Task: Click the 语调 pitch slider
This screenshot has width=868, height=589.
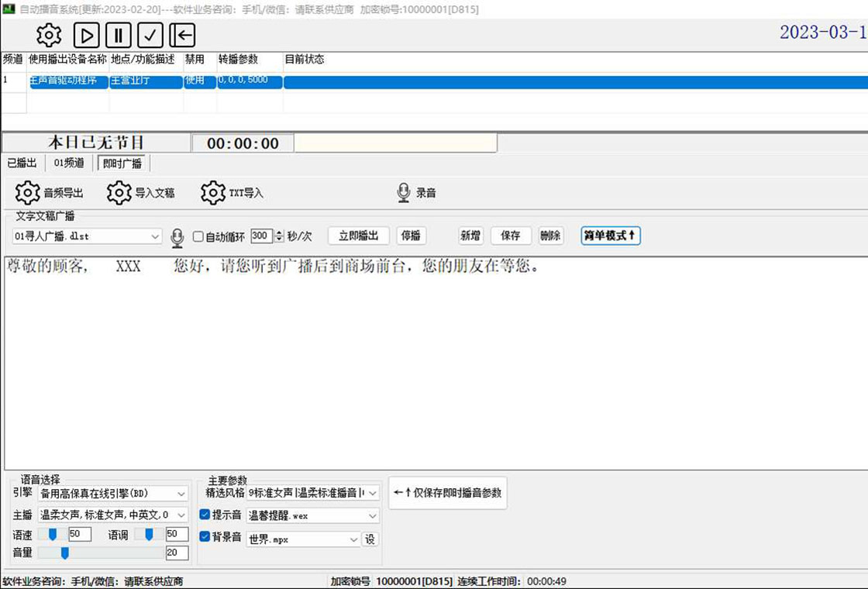Action: tap(149, 534)
